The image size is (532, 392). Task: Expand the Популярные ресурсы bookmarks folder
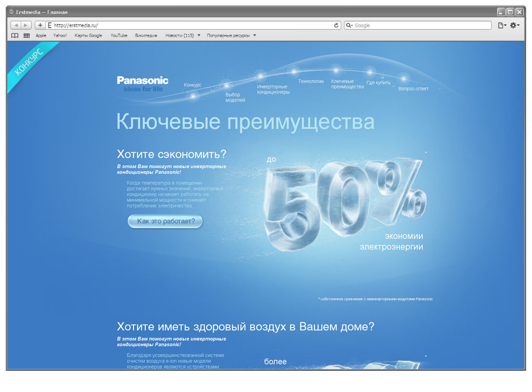click(231, 36)
